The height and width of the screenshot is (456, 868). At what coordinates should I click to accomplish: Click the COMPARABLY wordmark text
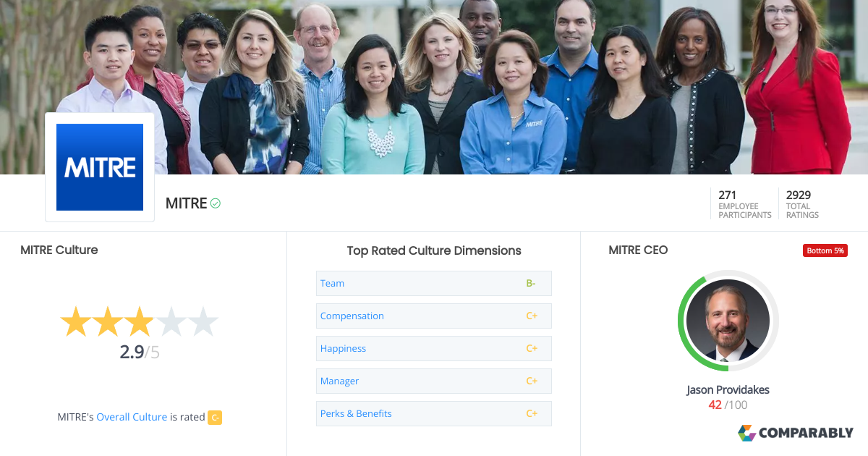pos(807,433)
